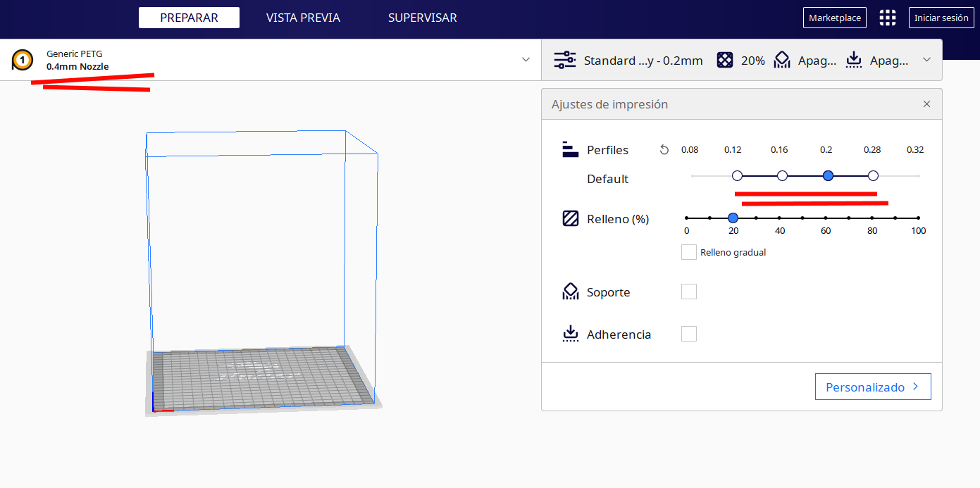Click the Iniciar sesión button
The height and width of the screenshot is (488, 980).
point(941,18)
